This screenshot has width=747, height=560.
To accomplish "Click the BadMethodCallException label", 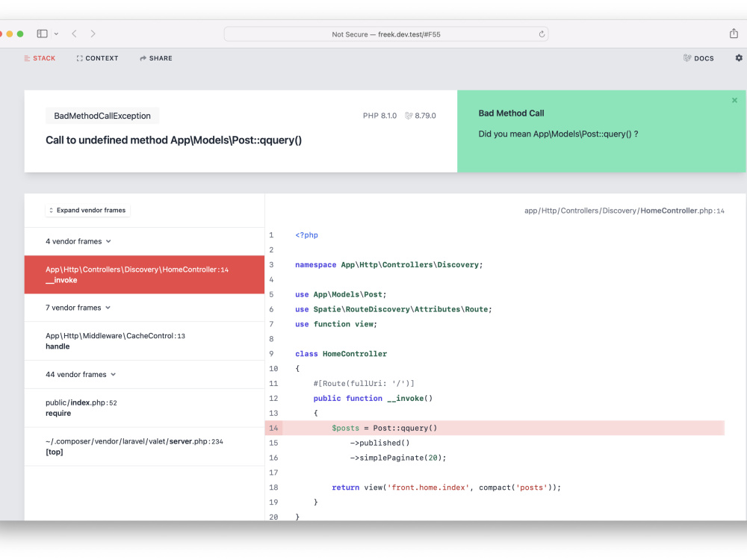I will [102, 116].
